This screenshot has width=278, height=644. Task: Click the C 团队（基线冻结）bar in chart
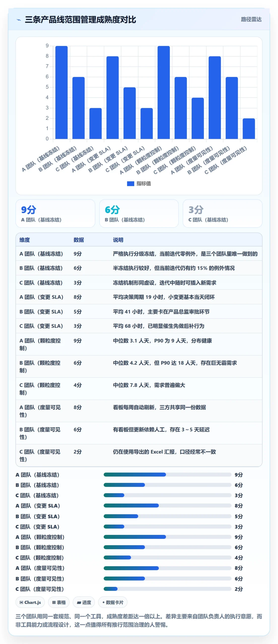tap(95, 123)
